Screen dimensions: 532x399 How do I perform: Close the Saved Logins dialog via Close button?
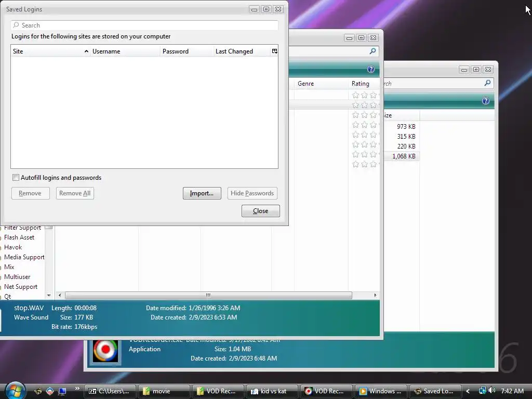click(261, 211)
